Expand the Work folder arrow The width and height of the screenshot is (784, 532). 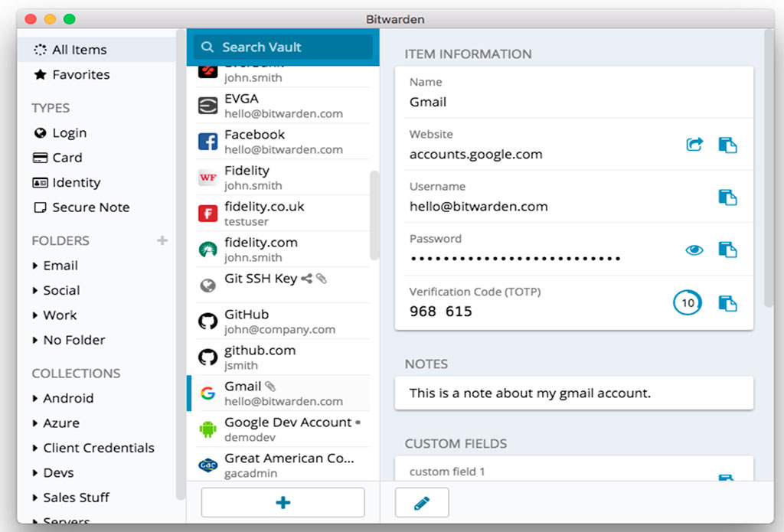point(35,315)
